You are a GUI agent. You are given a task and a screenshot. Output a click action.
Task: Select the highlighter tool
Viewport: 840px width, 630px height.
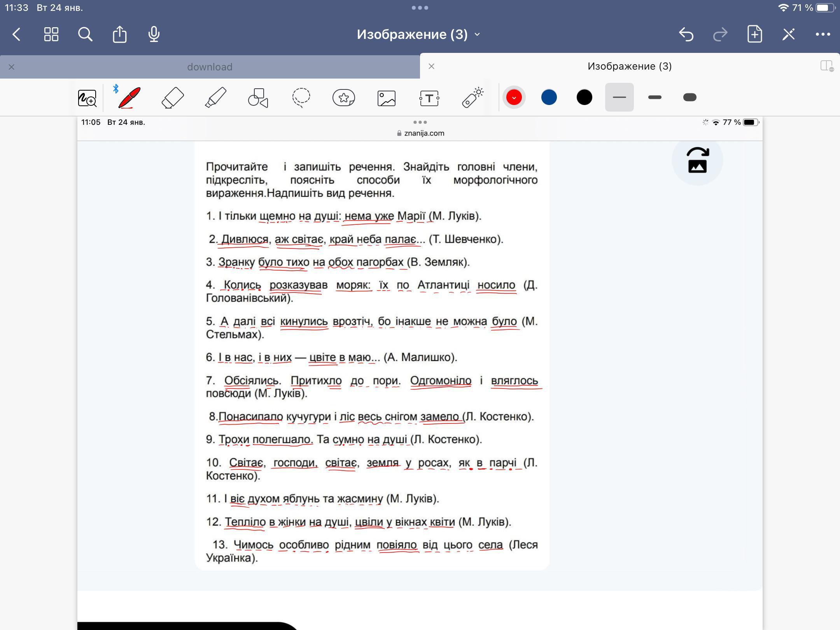[215, 97]
